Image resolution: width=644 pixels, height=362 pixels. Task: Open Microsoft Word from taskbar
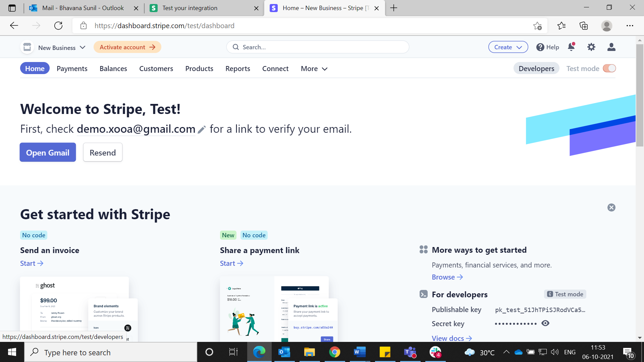click(x=360, y=352)
